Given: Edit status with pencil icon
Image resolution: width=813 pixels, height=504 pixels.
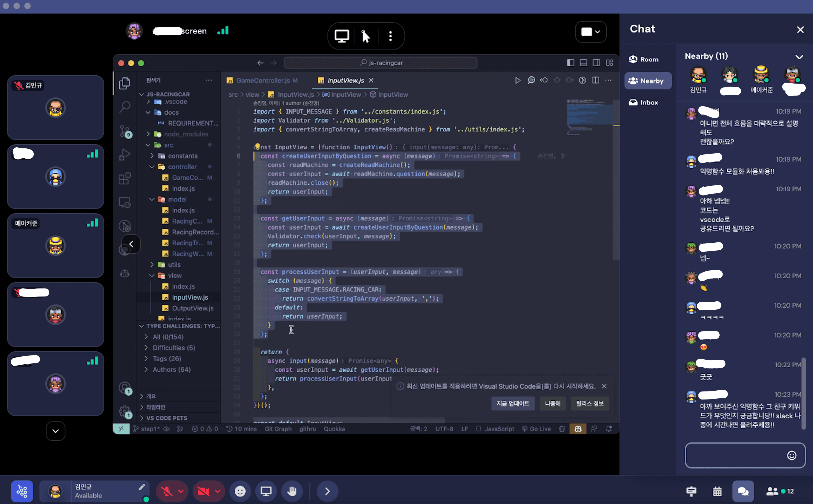Looking at the screenshot, I should (x=142, y=487).
